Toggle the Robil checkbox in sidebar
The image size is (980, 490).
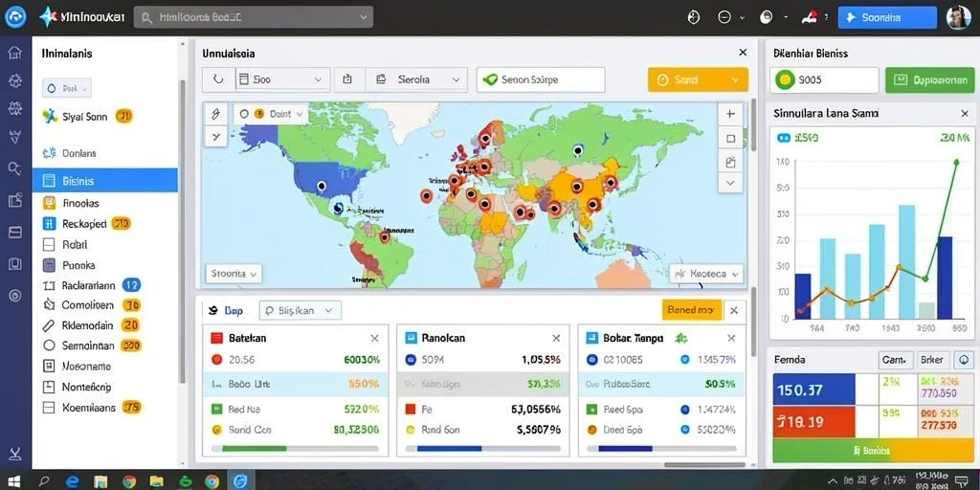tap(50, 245)
